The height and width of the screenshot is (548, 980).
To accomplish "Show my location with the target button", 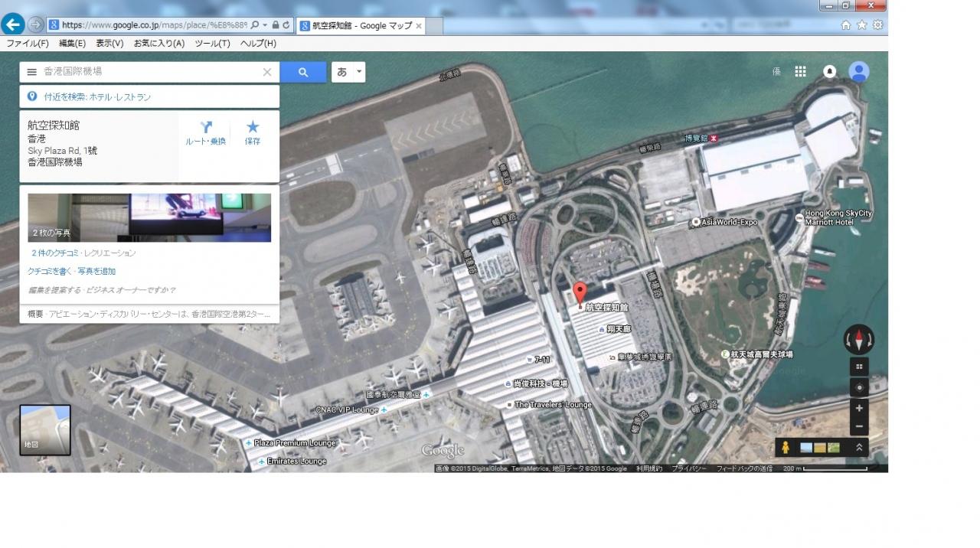I will [x=859, y=388].
